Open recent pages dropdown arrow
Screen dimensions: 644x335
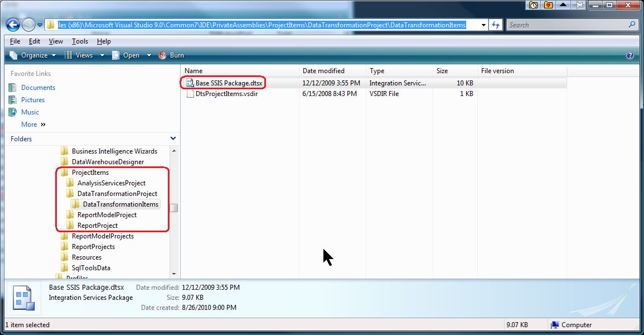(40, 25)
